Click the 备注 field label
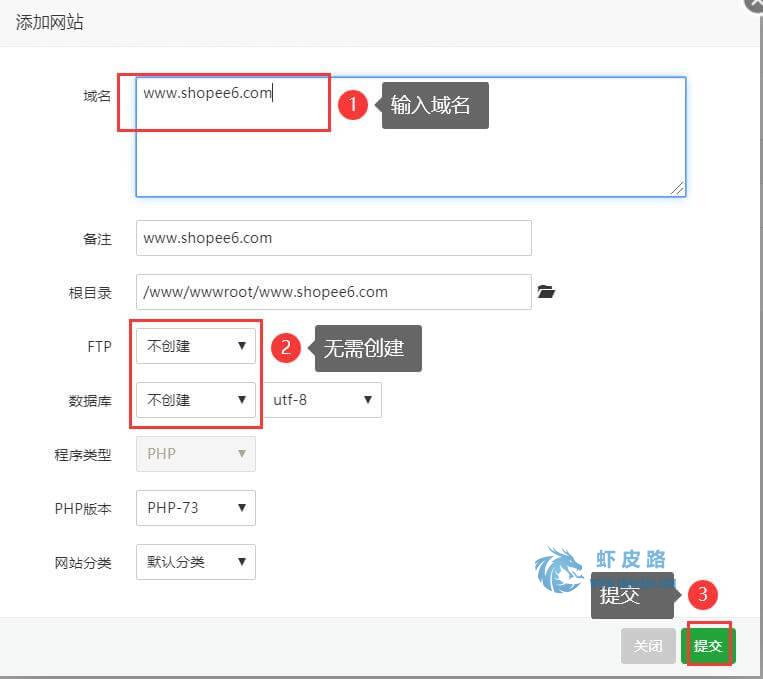 coord(97,239)
